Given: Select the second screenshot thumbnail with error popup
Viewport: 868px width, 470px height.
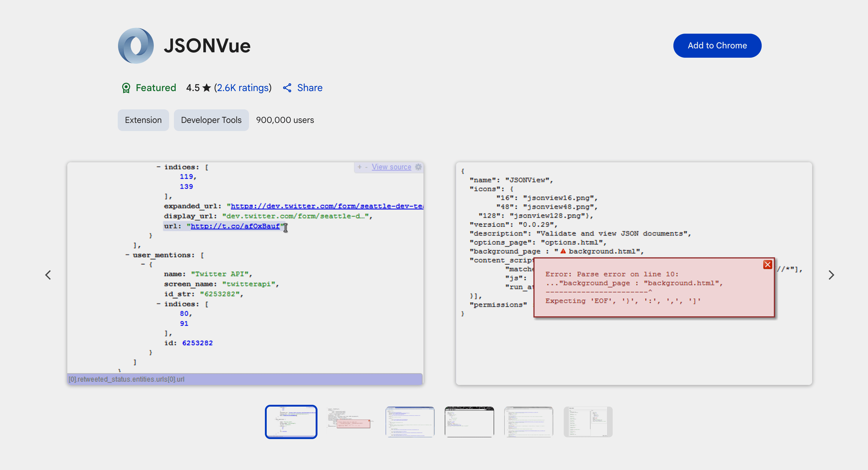Looking at the screenshot, I should click(351, 422).
